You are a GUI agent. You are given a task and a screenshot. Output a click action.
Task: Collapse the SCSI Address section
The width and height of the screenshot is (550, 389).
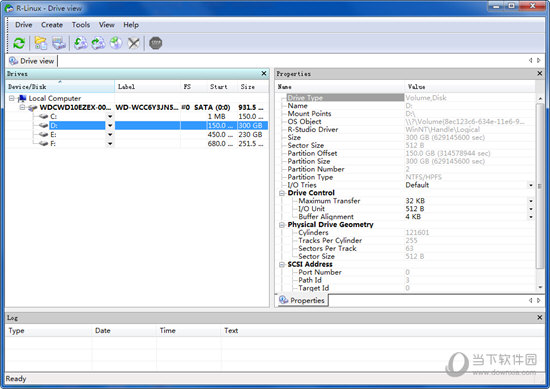tap(282, 264)
